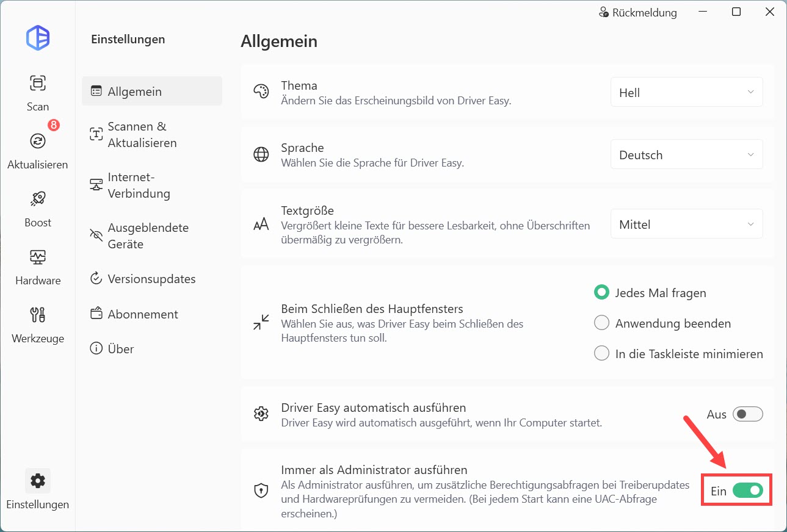Open Internet-Verbindung settings
Viewport: 787px width, 532px height.
click(152, 185)
